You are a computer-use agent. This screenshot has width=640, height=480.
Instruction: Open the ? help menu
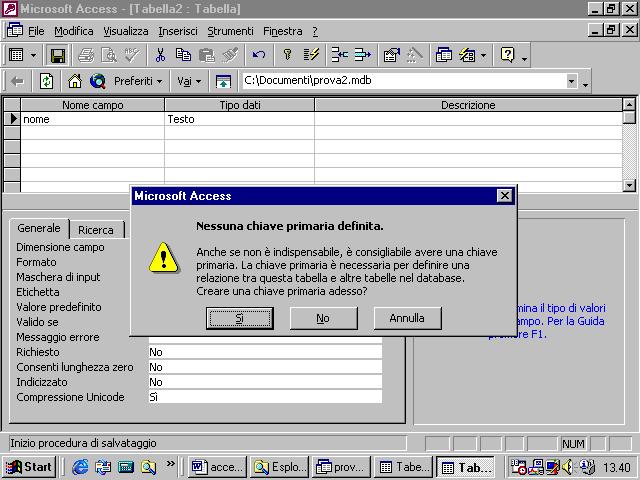(x=315, y=31)
